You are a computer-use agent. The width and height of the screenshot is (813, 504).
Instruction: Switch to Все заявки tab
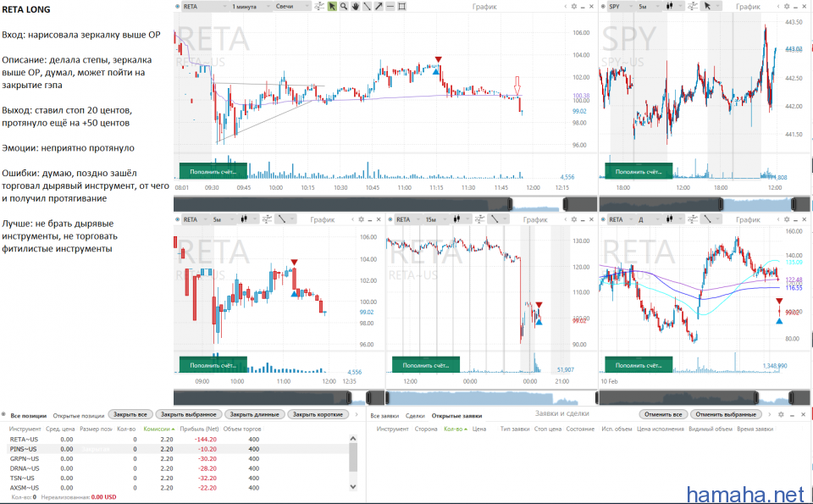point(383,415)
